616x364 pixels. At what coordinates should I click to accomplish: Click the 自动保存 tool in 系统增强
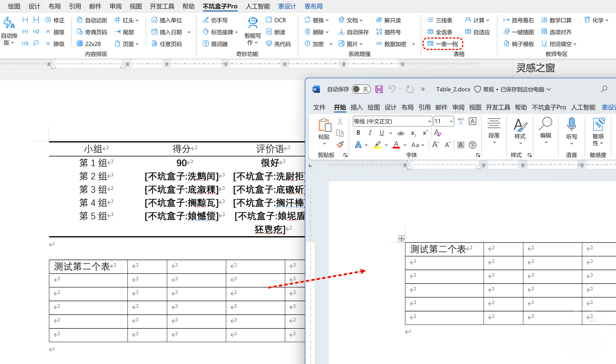coord(354,32)
